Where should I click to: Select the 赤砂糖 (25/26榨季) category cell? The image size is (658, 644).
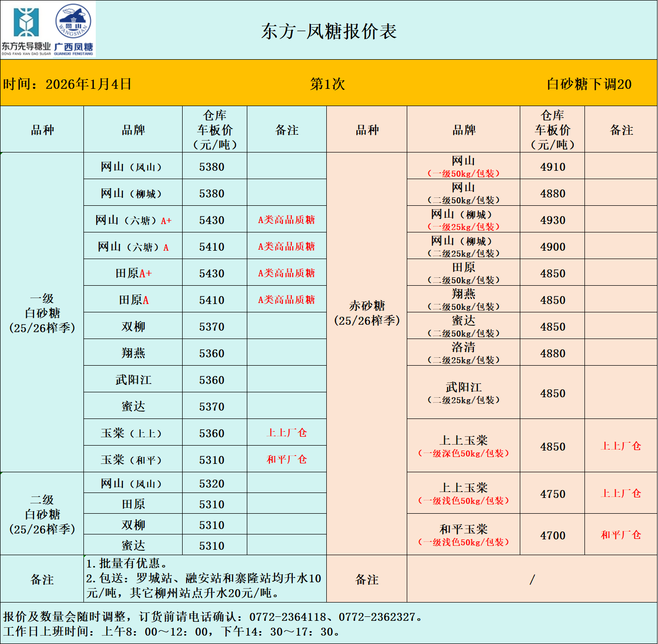(x=367, y=313)
